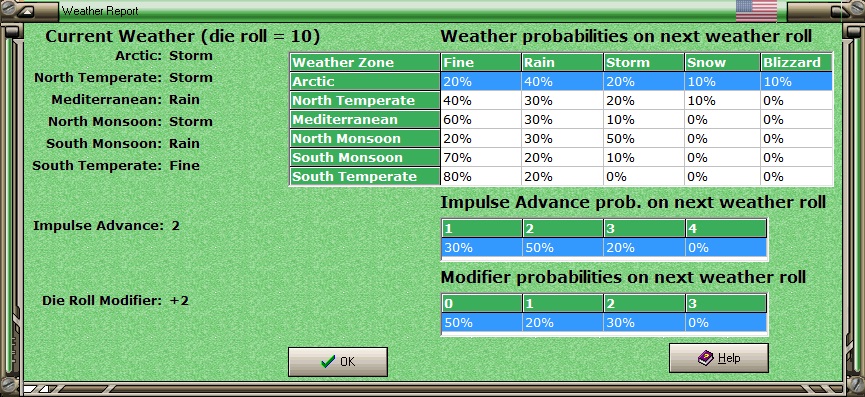Select the South Temperate zone row header
Image resolution: width=865 pixels, height=397 pixels.
pyautogui.click(x=365, y=176)
